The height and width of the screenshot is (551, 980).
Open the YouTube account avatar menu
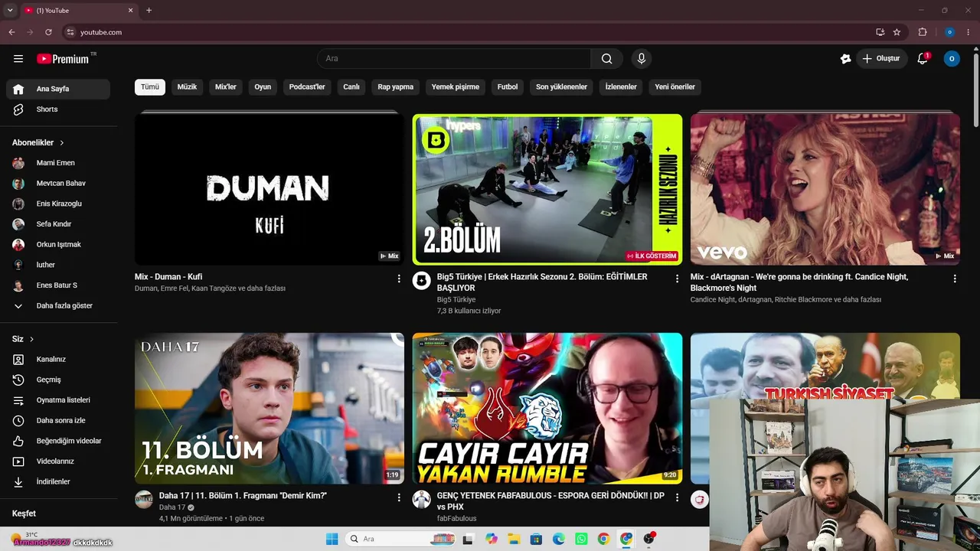(952, 58)
